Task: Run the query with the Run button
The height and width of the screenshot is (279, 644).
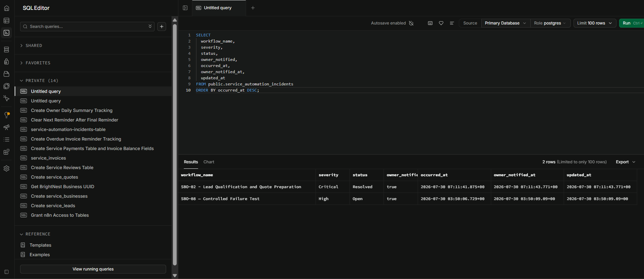Action: 631,23
